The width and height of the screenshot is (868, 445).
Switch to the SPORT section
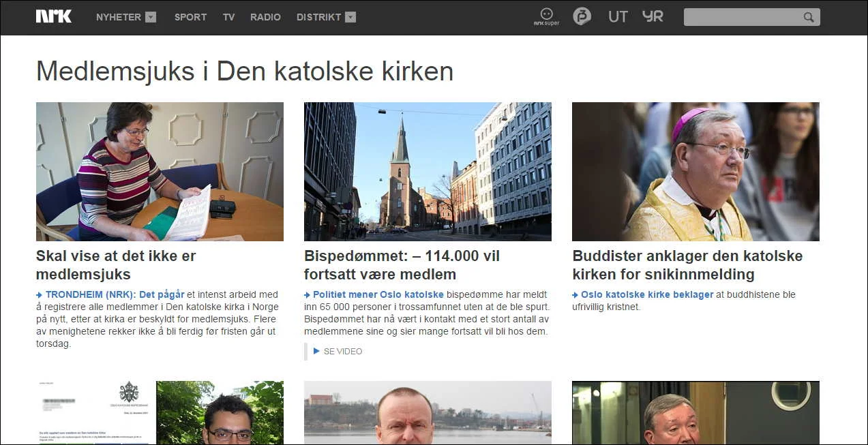point(190,17)
